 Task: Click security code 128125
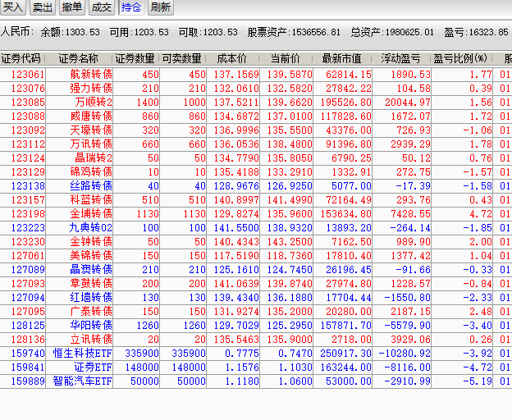coord(28,326)
